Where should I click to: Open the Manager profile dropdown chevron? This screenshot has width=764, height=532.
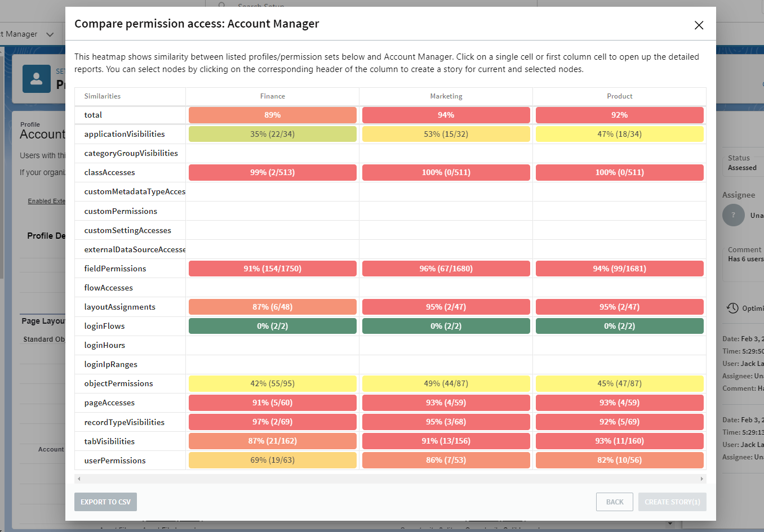[50, 34]
